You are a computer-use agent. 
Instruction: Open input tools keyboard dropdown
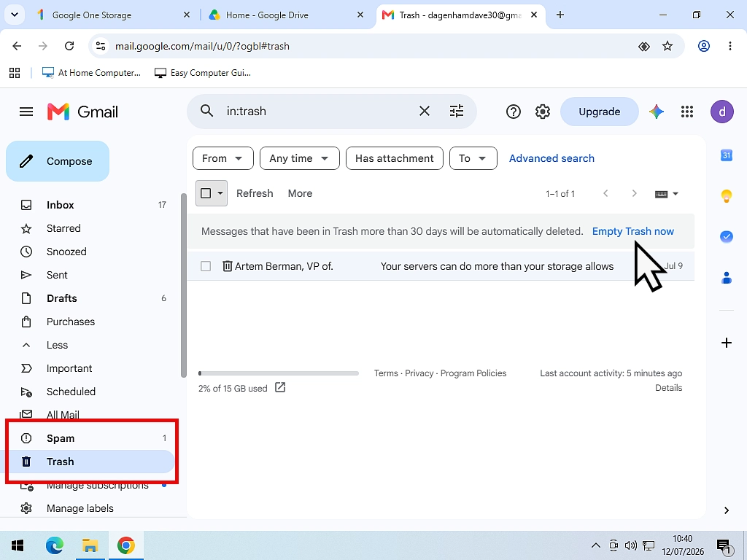667,194
